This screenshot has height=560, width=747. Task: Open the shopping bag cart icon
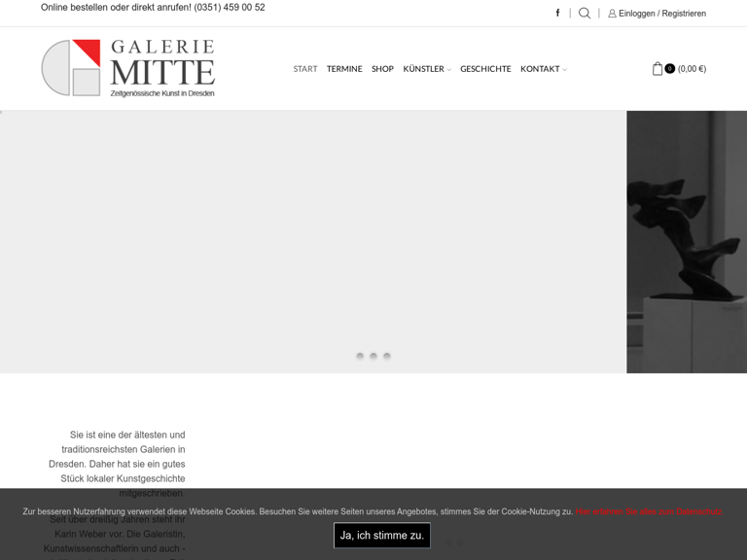click(x=658, y=69)
